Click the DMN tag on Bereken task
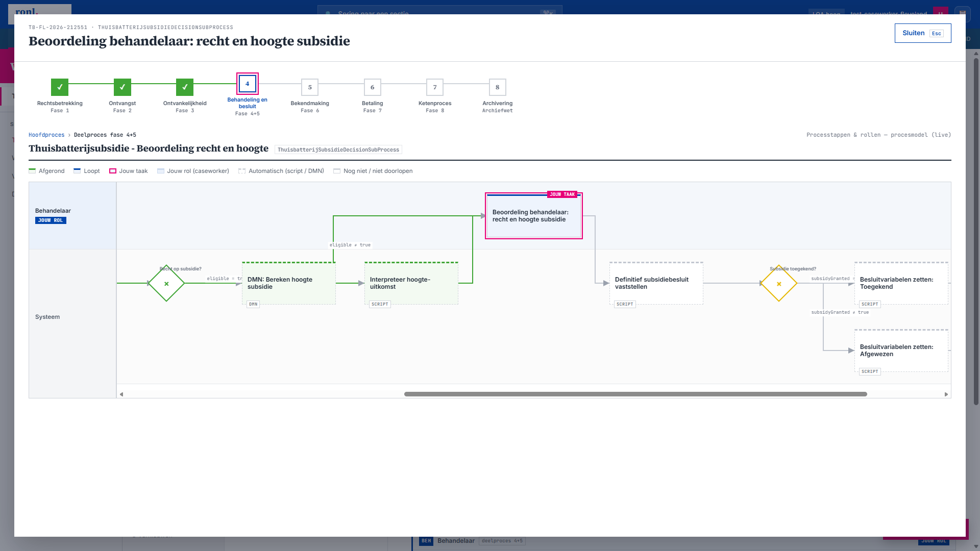980x551 pixels. click(x=253, y=305)
